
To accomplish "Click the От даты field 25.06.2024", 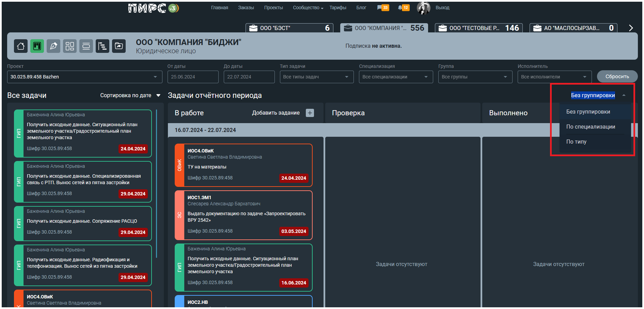I will point(193,77).
